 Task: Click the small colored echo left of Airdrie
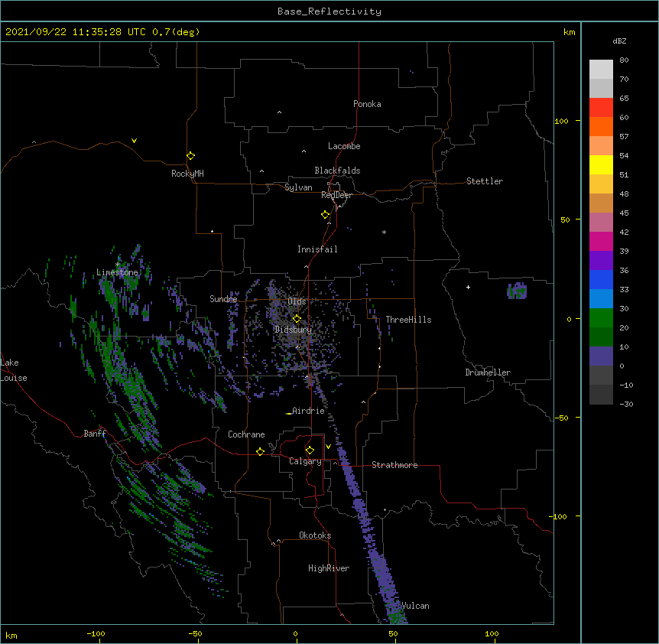pyautogui.click(x=288, y=414)
